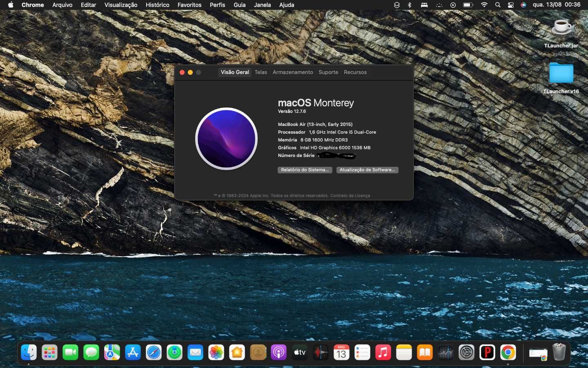Open Mail envelope icon in Dock
Viewport: 588px width, 368px height.
click(x=196, y=352)
